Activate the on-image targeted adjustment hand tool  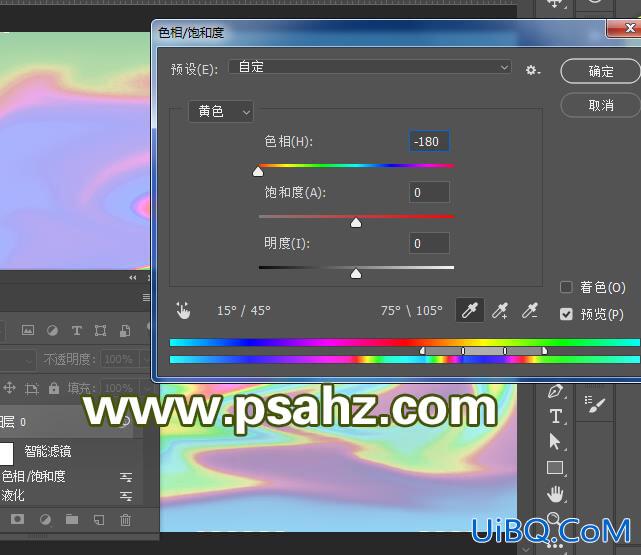pos(183,311)
